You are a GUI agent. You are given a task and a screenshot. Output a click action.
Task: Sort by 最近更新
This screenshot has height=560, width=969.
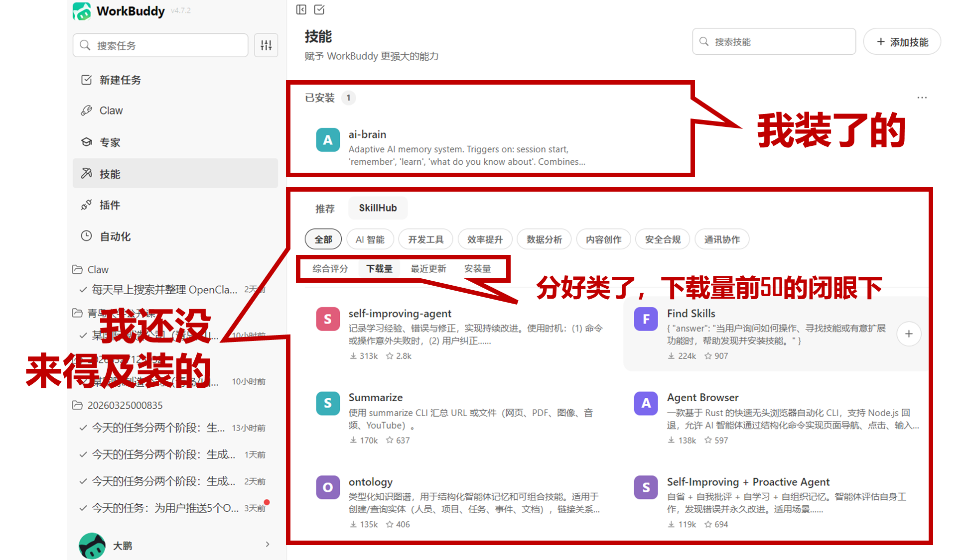[x=428, y=269]
